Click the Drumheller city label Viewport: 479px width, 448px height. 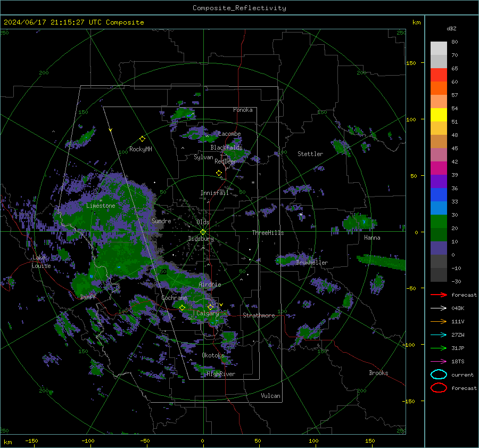click(312, 263)
